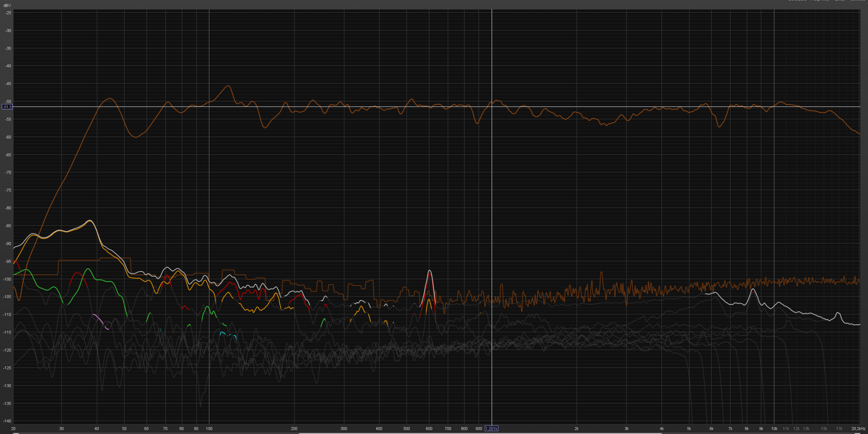This screenshot has width=868, height=434.
Task: Click the 10k tick label on the frequency axis
Action: [x=774, y=428]
